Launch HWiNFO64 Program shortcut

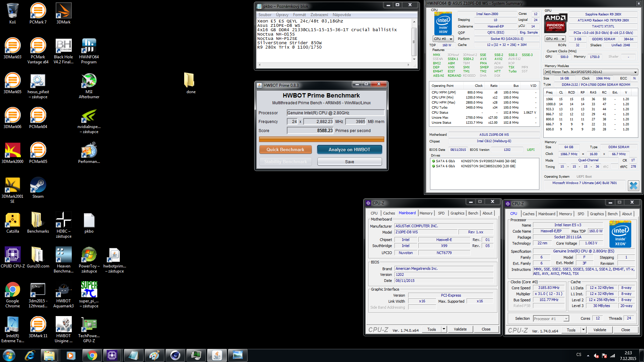89,51
